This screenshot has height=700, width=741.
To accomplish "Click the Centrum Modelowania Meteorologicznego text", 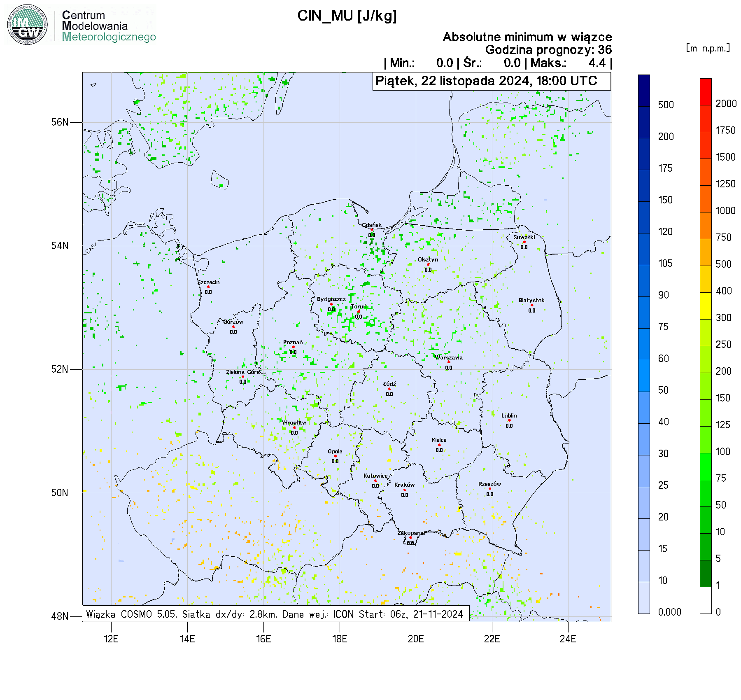I will 109,26.
